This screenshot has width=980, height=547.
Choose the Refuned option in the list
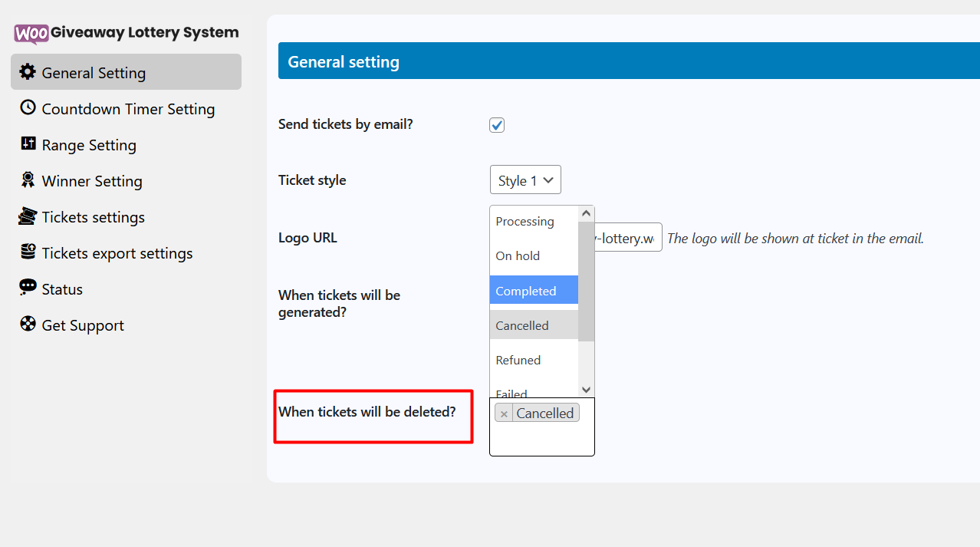pyautogui.click(x=518, y=361)
